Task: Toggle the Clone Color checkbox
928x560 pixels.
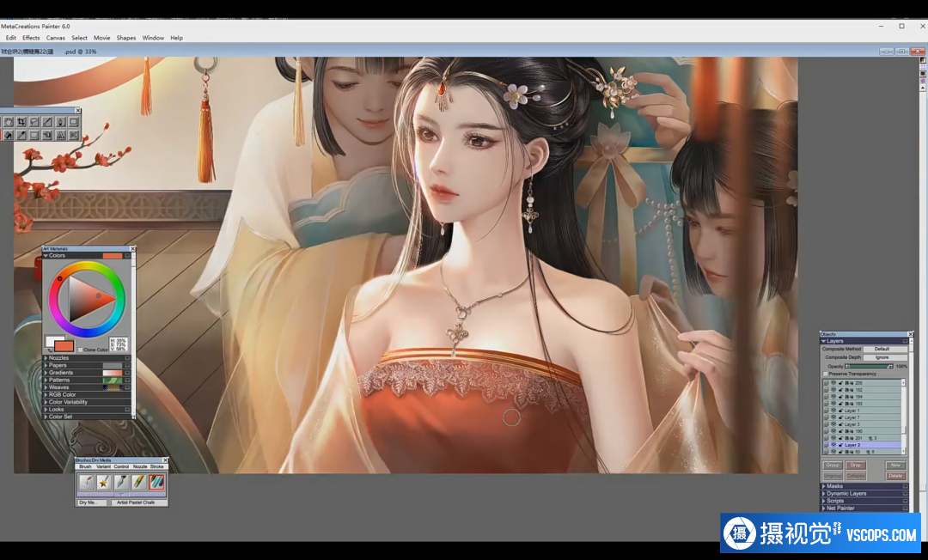Action: [81, 350]
